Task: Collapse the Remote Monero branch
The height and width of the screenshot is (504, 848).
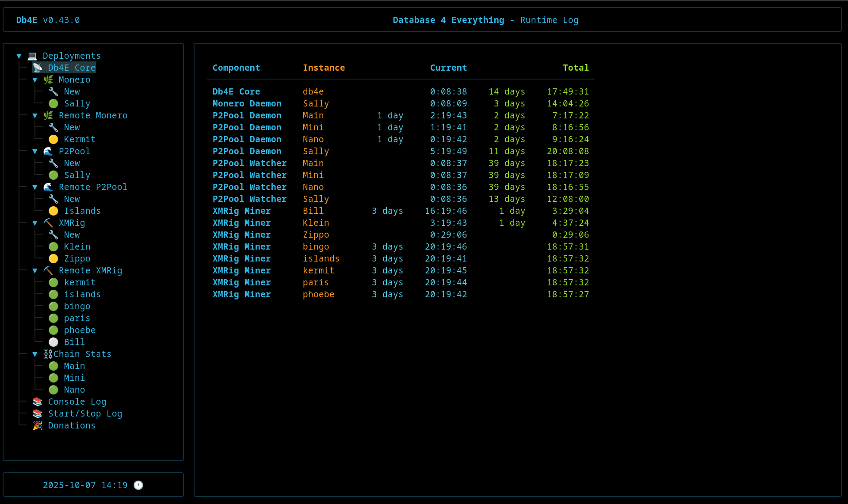Action: (x=35, y=115)
